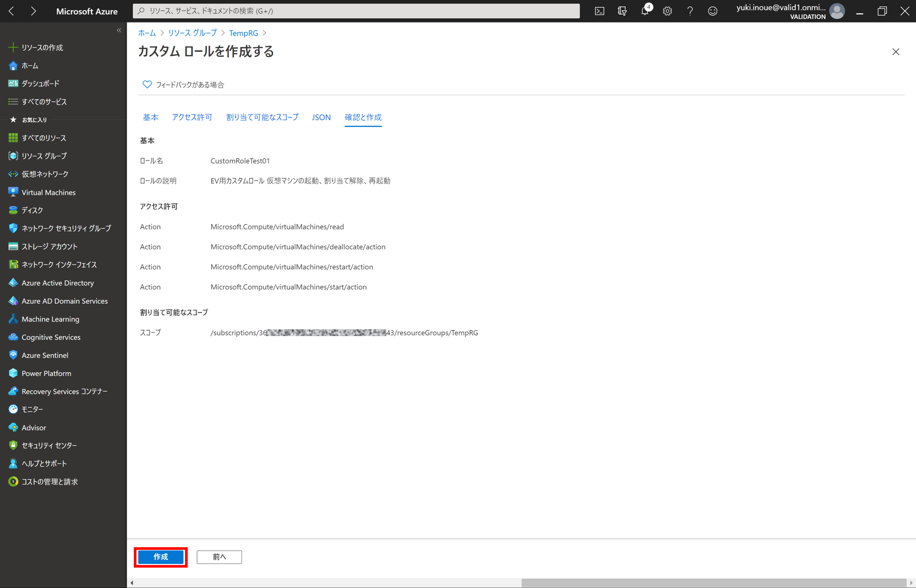The width and height of the screenshot is (916, 588).
Task: Open Help and support icon
Action: 13,464
